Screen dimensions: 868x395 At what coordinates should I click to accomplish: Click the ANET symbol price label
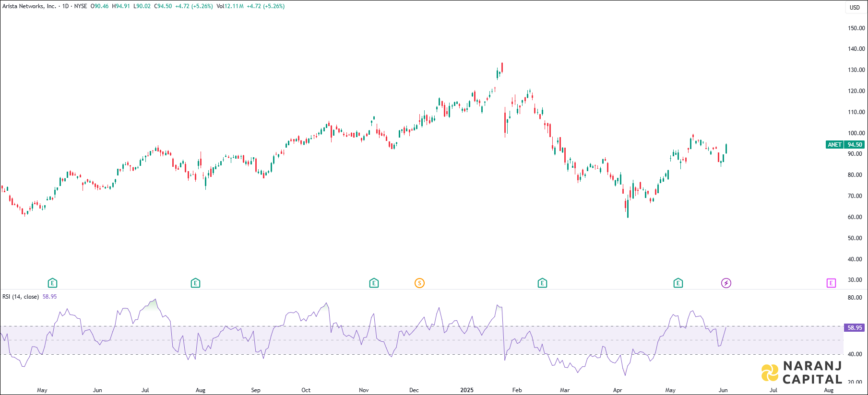[x=834, y=144]
